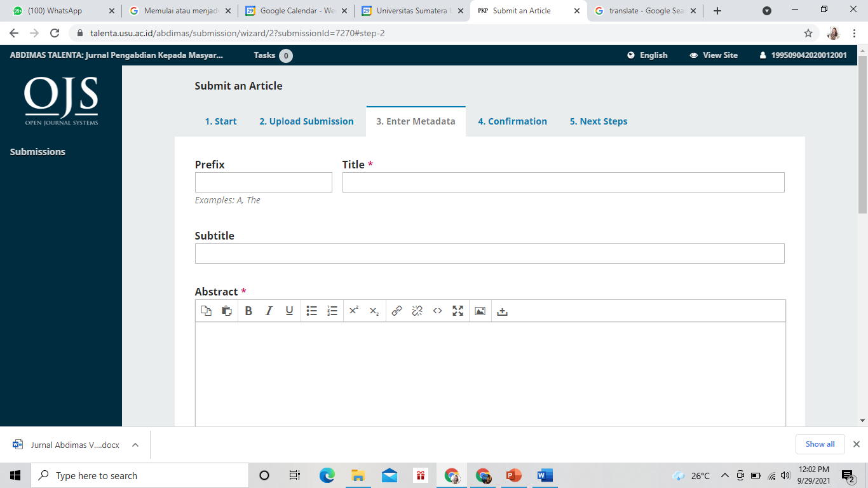Click the Windows taskbar search box
Viewport: 868px width, 488px height.
[140, 475]
